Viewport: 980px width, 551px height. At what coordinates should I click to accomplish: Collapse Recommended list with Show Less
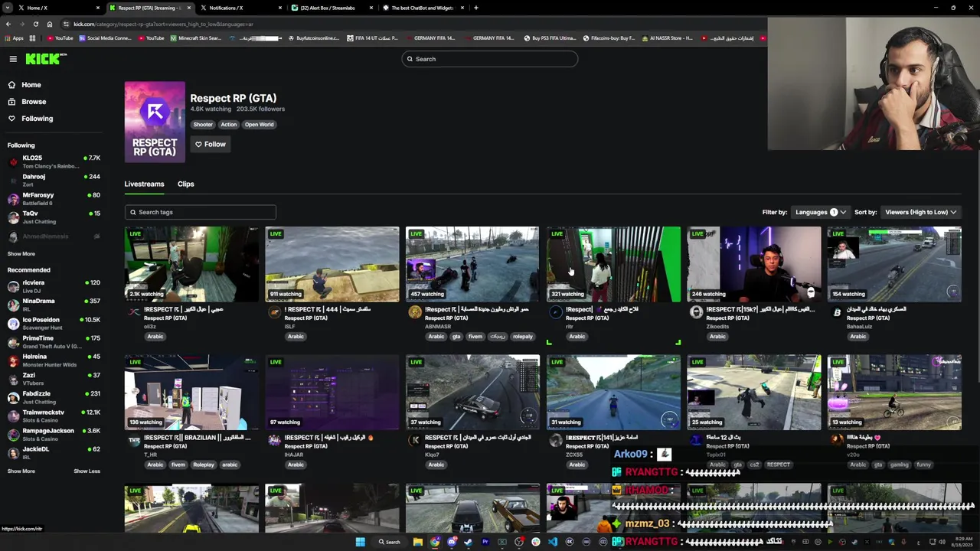[87, 471]
